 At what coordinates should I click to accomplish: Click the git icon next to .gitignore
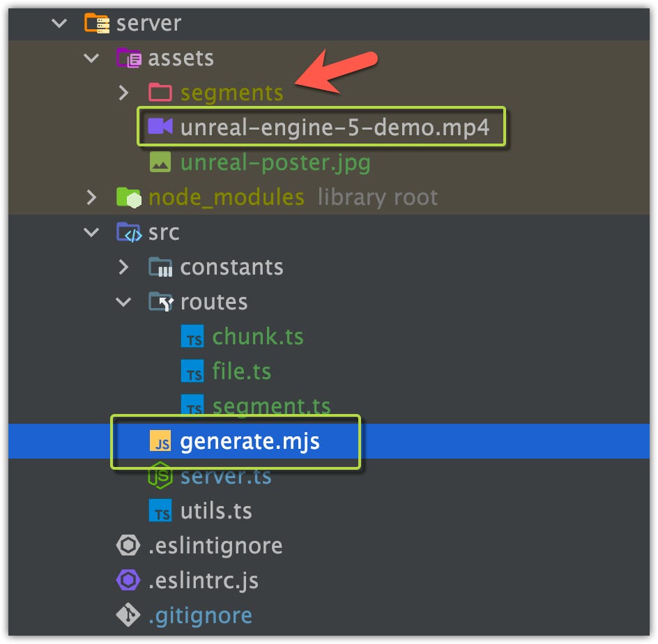pyautogui.click(x=128, y=615)
